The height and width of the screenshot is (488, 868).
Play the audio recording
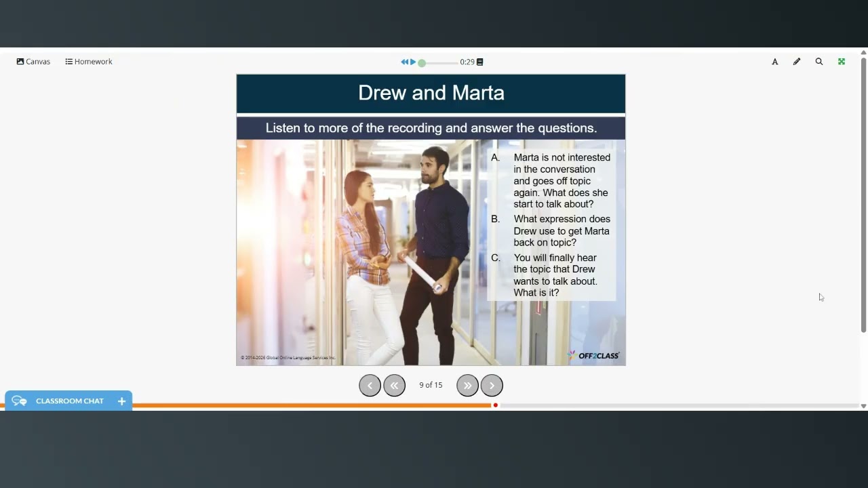click(413, 62)
